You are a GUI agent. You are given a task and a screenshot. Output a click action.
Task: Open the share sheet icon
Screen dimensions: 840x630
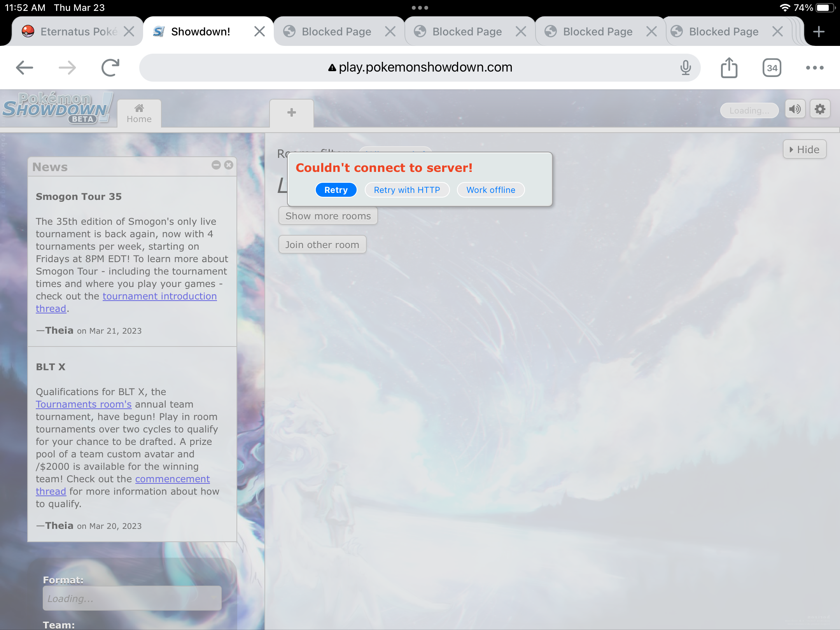click(729, 68)
